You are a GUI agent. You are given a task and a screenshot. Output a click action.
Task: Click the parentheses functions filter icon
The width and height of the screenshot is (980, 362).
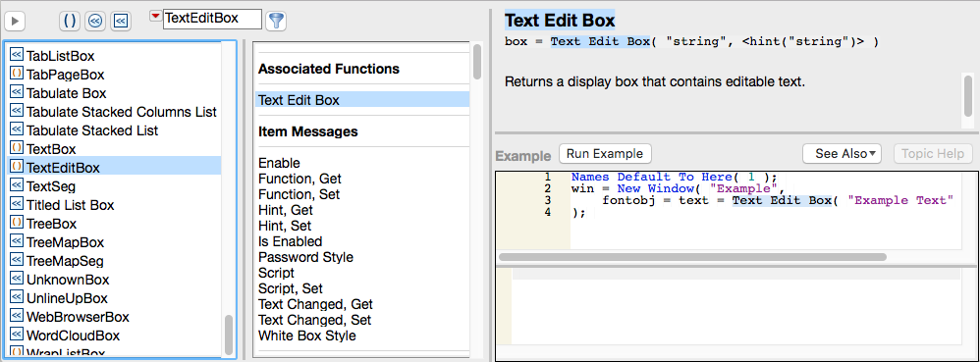pyautogui.click(x=70, y=22)
